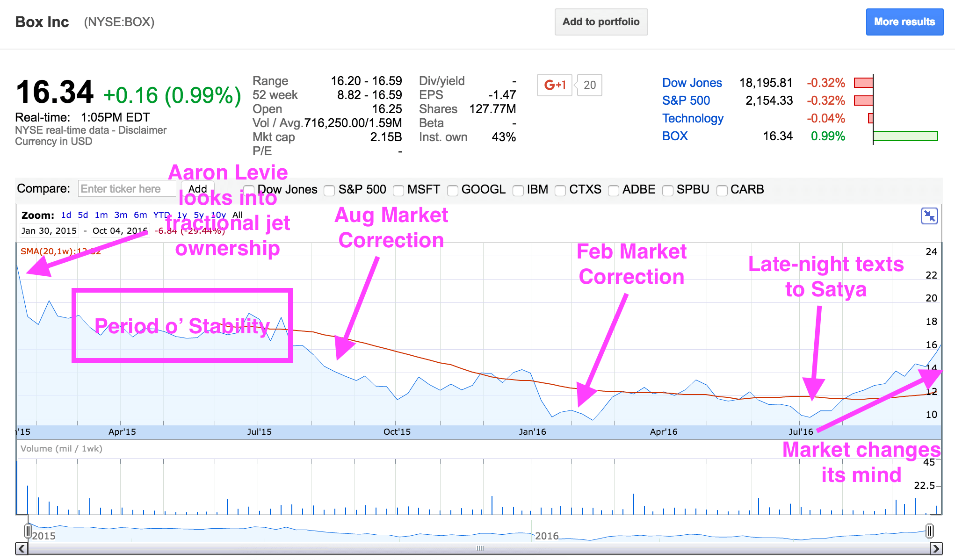Set zoom to 1m
Image resolution: width=955 pixels, height=560 pixels.
pyautogui.click(x=101, y=215)
